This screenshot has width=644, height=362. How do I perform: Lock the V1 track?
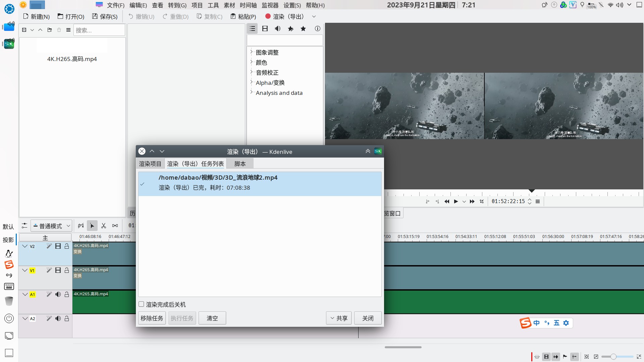pyautogui.click(x=67, y=270)
